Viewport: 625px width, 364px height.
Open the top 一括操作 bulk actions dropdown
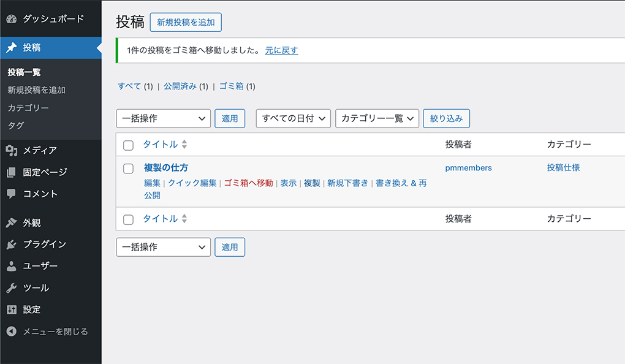click(163, 118)
